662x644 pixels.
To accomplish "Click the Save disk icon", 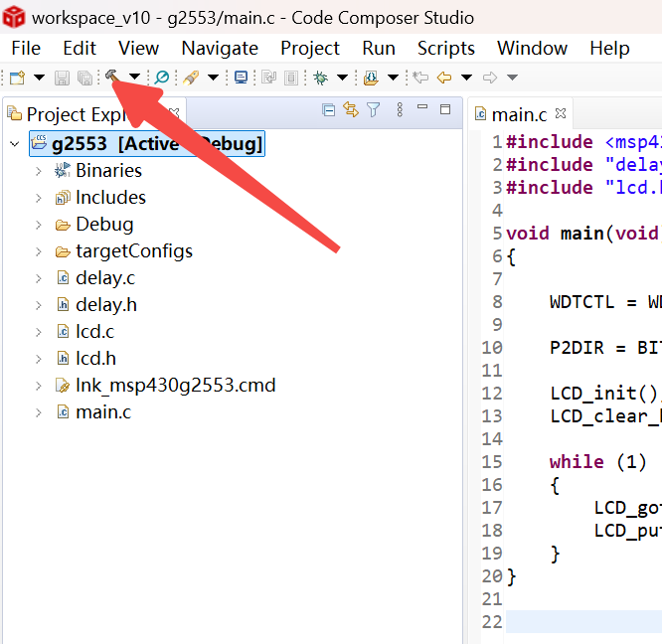I will [x=62, y=79].
